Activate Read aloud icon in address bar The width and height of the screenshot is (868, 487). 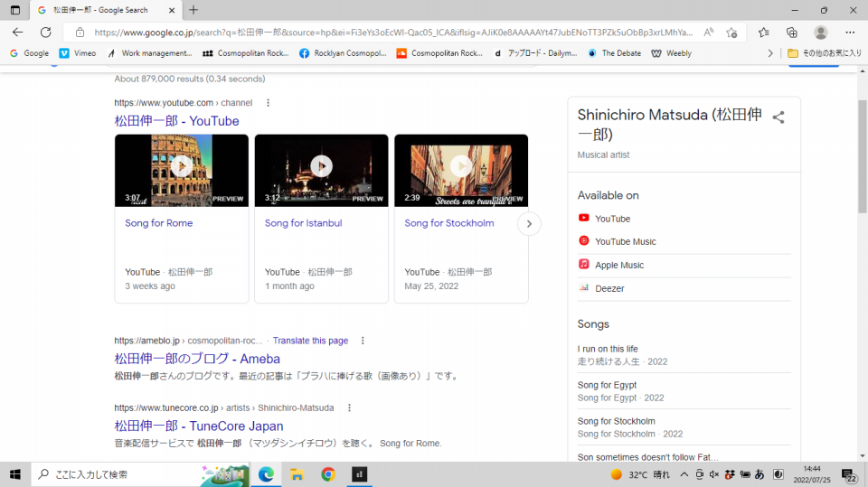pyautogui.click(x=709, y=33)
